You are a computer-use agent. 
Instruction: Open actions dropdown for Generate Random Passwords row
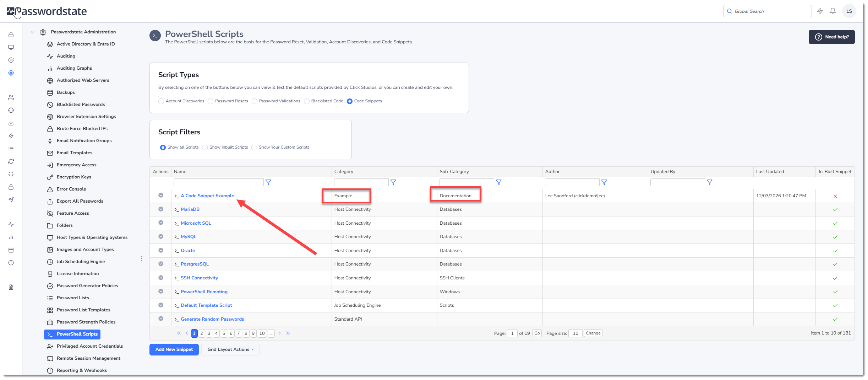(161, 319)
